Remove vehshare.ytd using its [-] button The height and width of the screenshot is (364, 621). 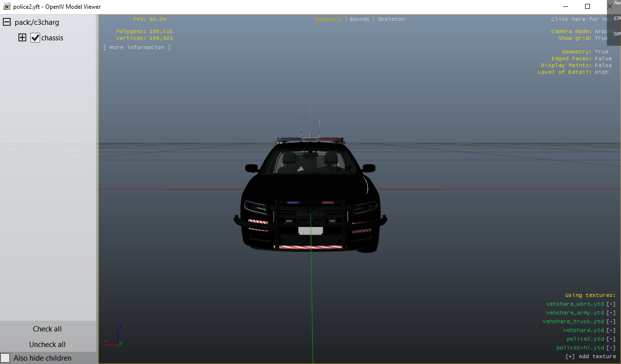611,330
